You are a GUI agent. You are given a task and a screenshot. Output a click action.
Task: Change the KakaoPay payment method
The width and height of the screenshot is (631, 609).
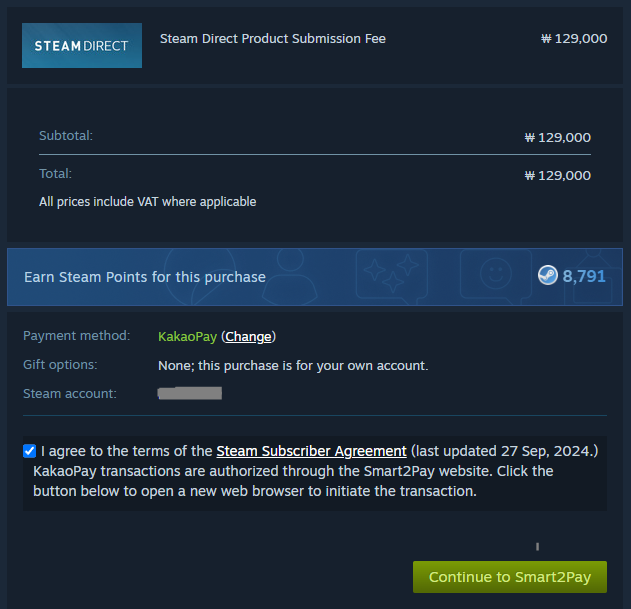tap(248, 336)
